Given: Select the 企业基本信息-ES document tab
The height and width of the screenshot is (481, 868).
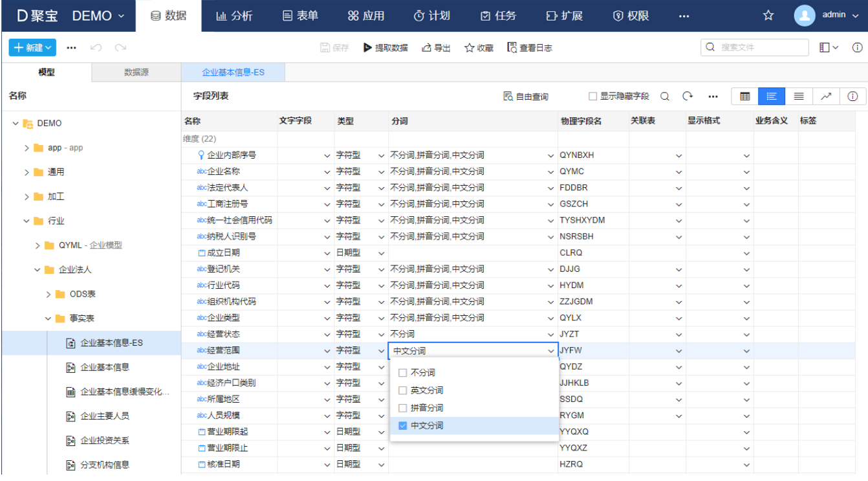Looking at the screenshot, I should [x=233, y=73].
